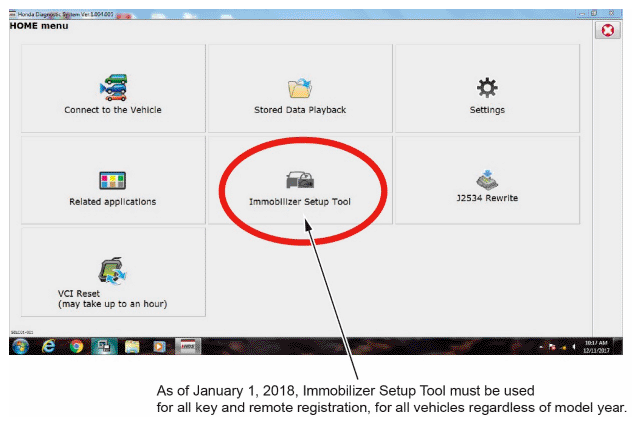Image resolution: width=641 pixels, height=426 pixels.
Task: Click the Settings gear icon
Action: click(487, 87)
